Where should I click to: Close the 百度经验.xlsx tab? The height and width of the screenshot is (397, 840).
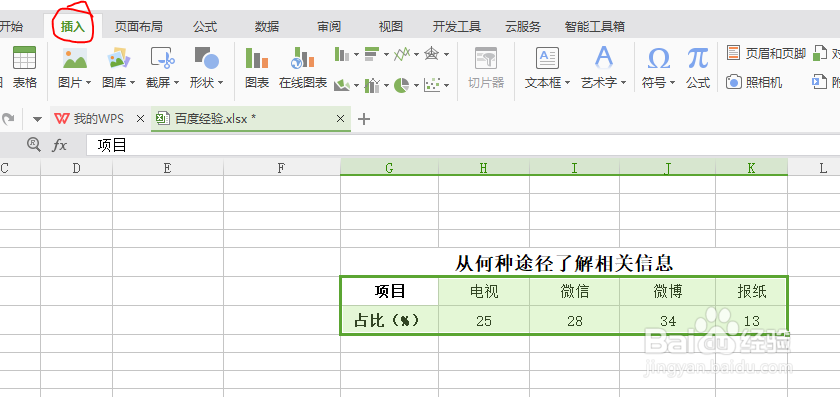tap(340, 119)
